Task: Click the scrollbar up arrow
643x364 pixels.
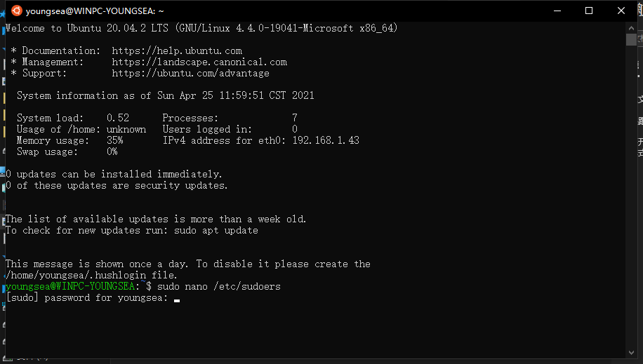Action: [631, 28]
